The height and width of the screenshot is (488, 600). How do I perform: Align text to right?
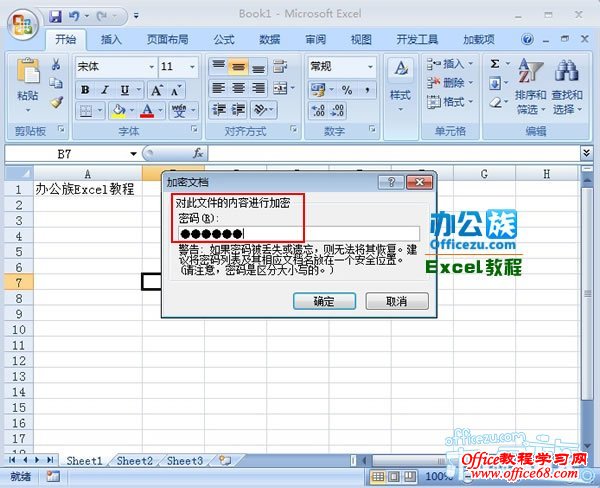258,89
